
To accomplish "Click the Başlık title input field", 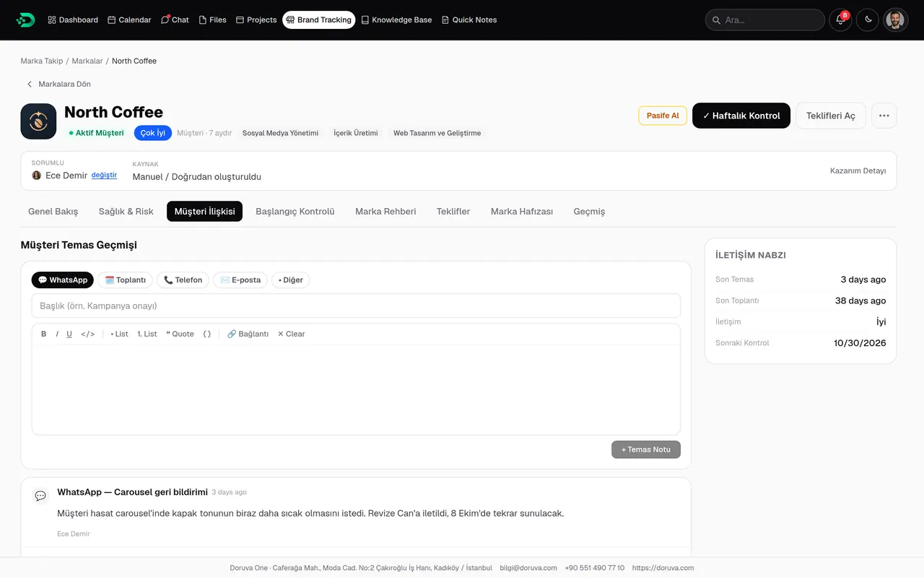I will (x=356, y=306).
